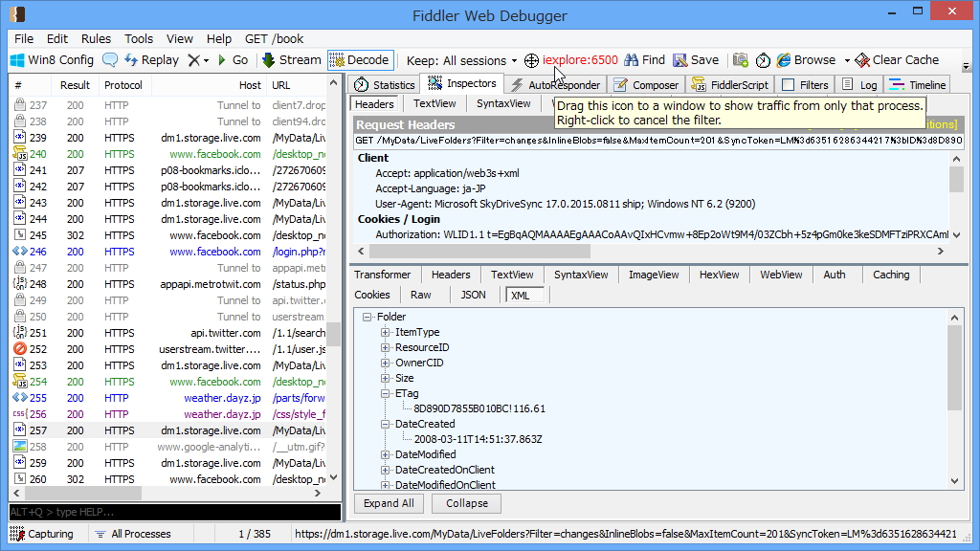Click the comment speech bubble icon
The height and width of the screenshot is (551, 980).
(110, 60)
